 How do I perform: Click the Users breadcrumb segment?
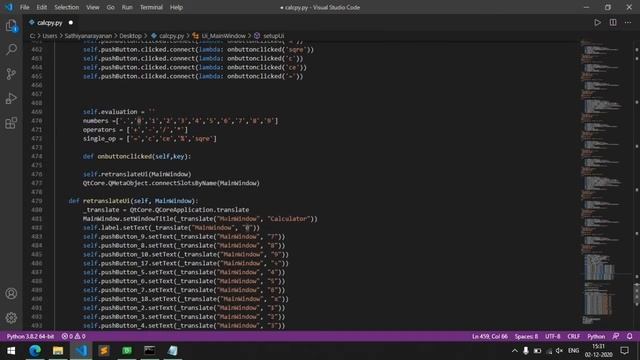pos(50,36)
